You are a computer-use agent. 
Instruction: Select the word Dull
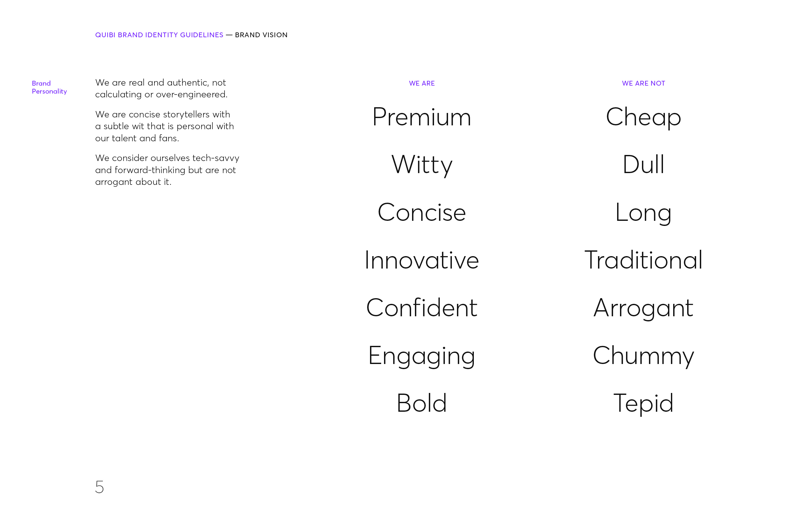click(x=644, y=164)
